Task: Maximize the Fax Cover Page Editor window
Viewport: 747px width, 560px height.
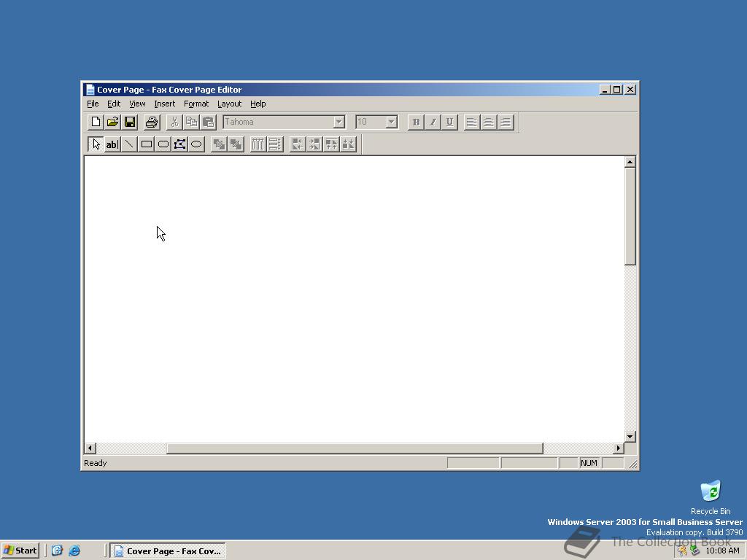Action: pos(617,90)
